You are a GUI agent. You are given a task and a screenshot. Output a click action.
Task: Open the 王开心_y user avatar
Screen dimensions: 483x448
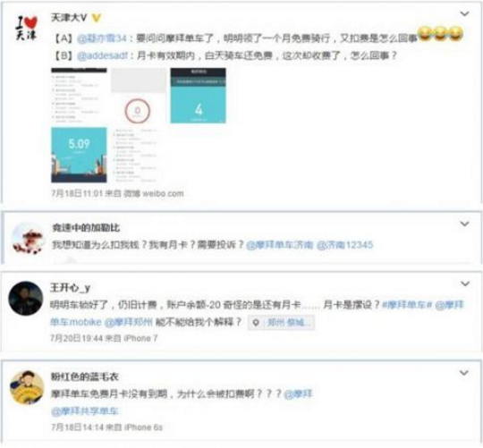26,298
